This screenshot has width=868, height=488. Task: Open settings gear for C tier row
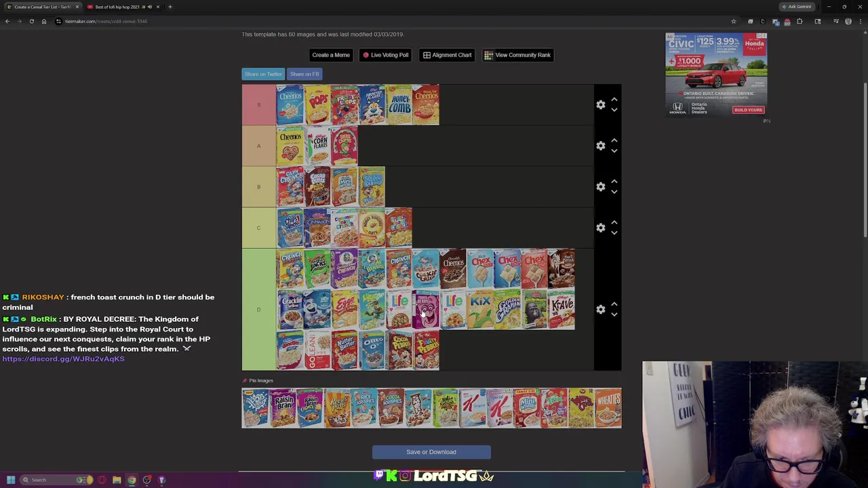pos(600,228)
